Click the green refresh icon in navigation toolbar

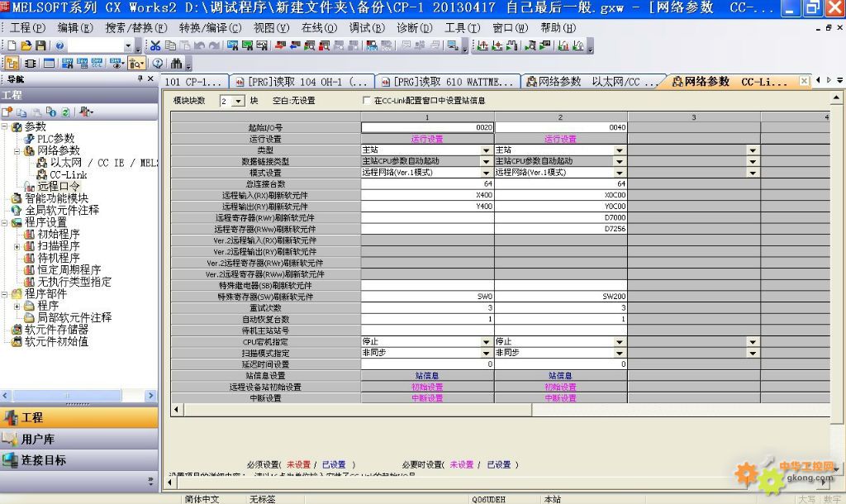tap(66, 112)
